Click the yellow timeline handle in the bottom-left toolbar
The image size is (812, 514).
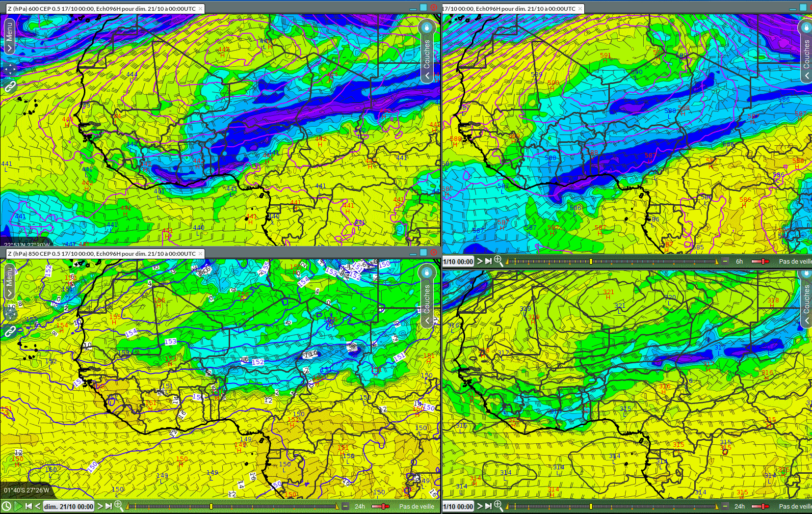(211, 507)
